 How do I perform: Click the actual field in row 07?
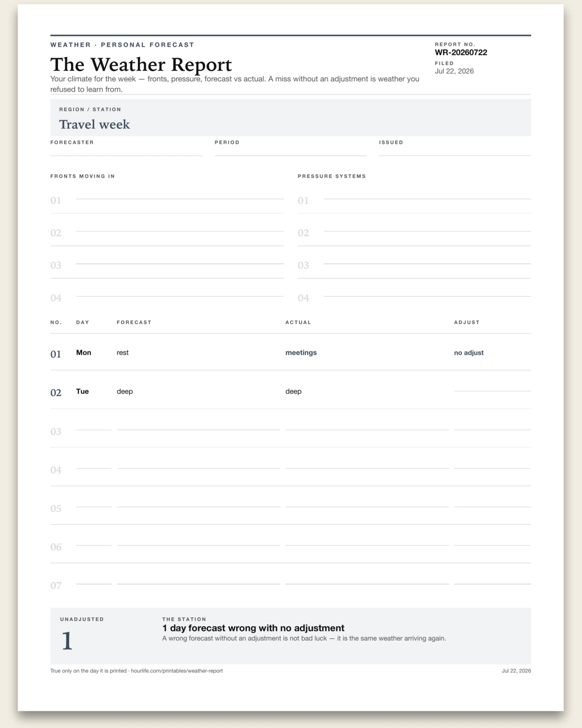[367, 579]
